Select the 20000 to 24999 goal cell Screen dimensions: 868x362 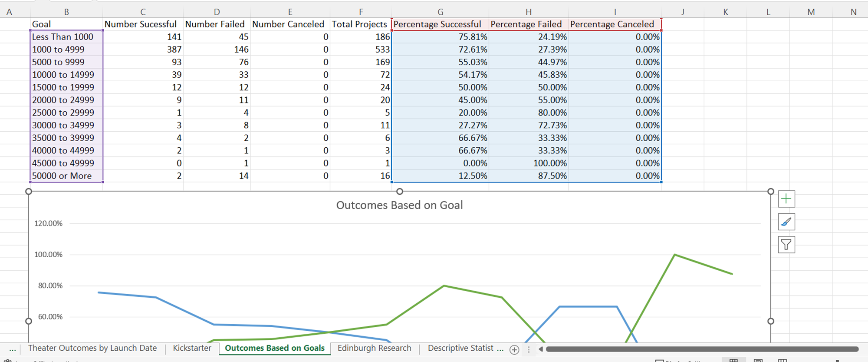66,100
